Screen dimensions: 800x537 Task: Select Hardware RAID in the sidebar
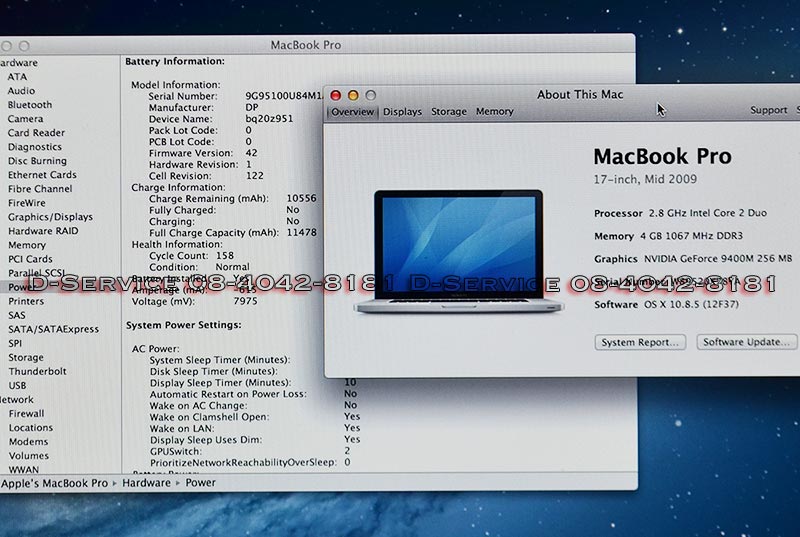43,231
